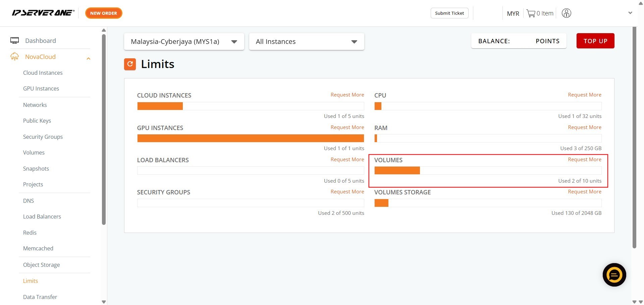Click the orange refresh icon beside Limits
Screen dimensions: 644x305
(x=130, y=64)
